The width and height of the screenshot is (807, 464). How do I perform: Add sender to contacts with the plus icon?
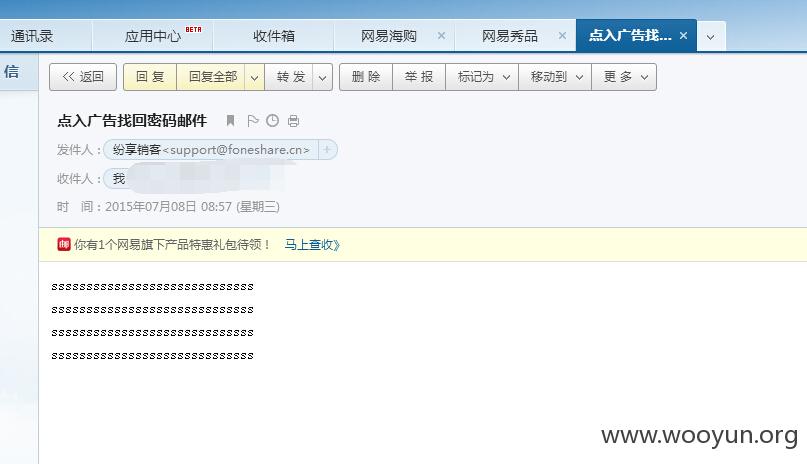click(x=327, y=149)
